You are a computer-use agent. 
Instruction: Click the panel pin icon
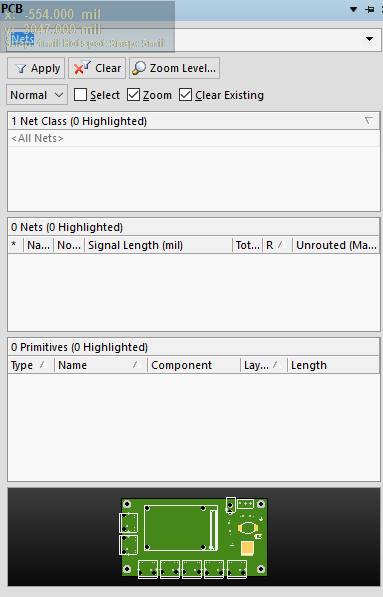point(370,10)
